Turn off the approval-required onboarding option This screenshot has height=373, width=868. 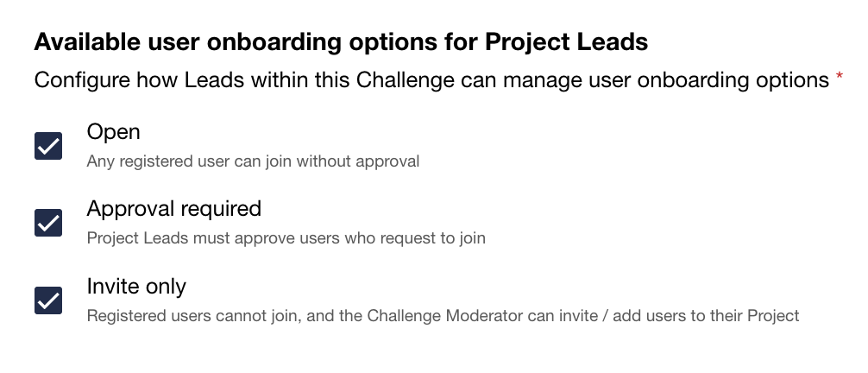click(x=48, y=223)
